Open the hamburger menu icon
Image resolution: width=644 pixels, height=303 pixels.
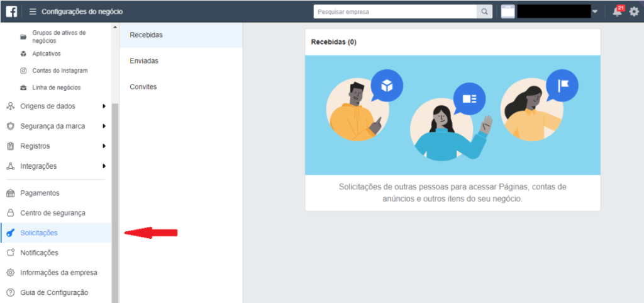(x=33, y=11)
